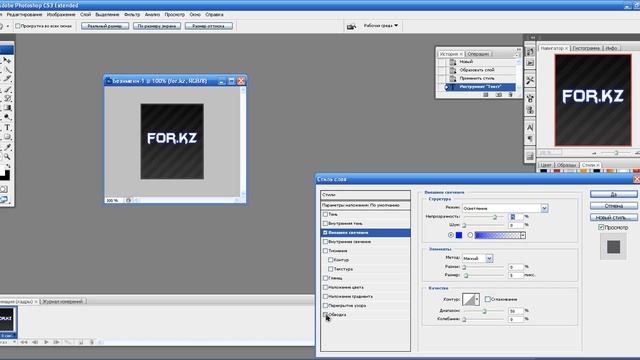Select the Zoom magnifier tool in the toolbox

[x=7, y=157]
